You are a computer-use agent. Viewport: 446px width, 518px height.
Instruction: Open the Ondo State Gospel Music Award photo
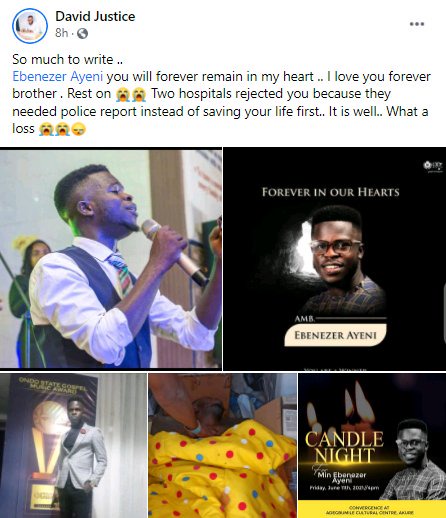click(x=73, y=445)
